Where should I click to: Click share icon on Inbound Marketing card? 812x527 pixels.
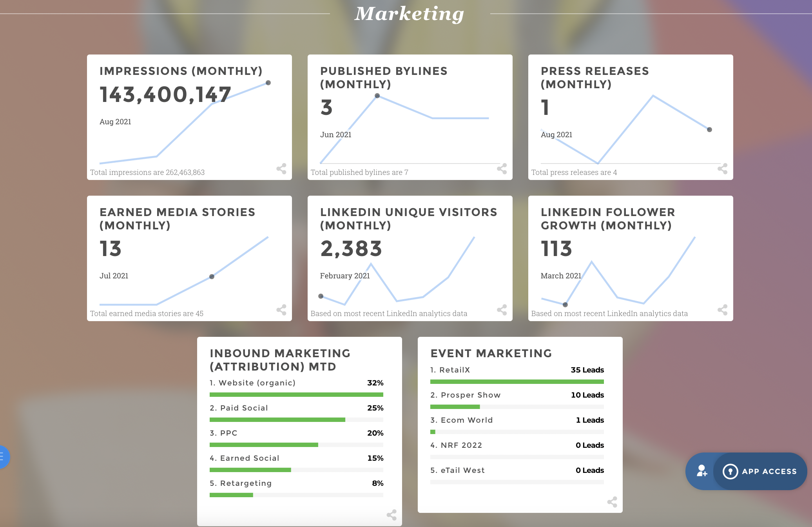391,515
